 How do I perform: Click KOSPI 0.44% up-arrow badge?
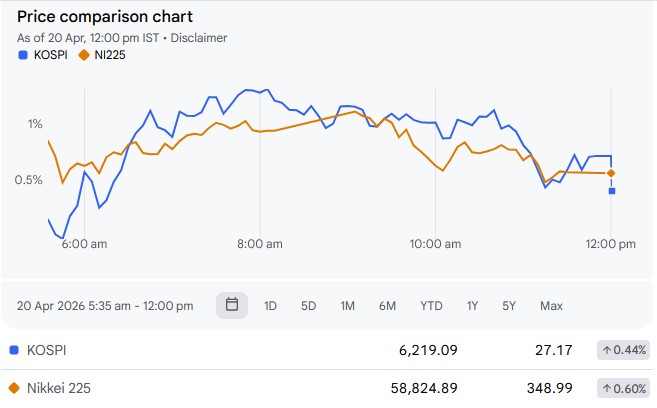(x=624, y=350)
